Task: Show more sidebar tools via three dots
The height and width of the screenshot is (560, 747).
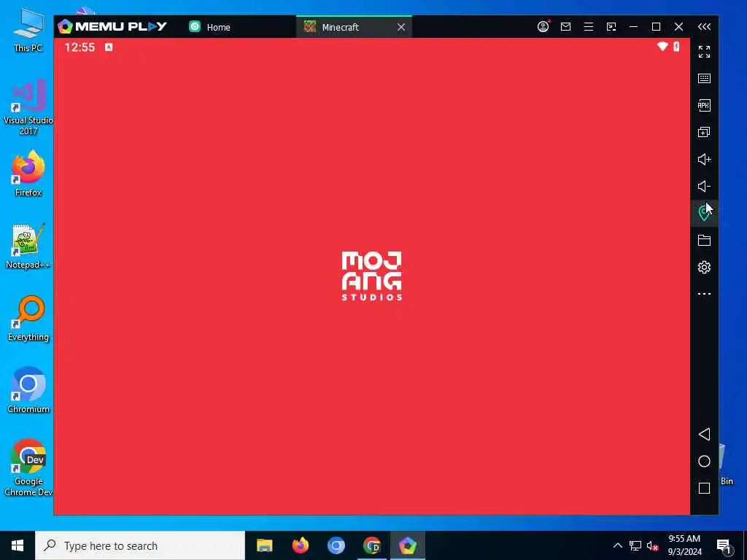Action: click(704, 294)
